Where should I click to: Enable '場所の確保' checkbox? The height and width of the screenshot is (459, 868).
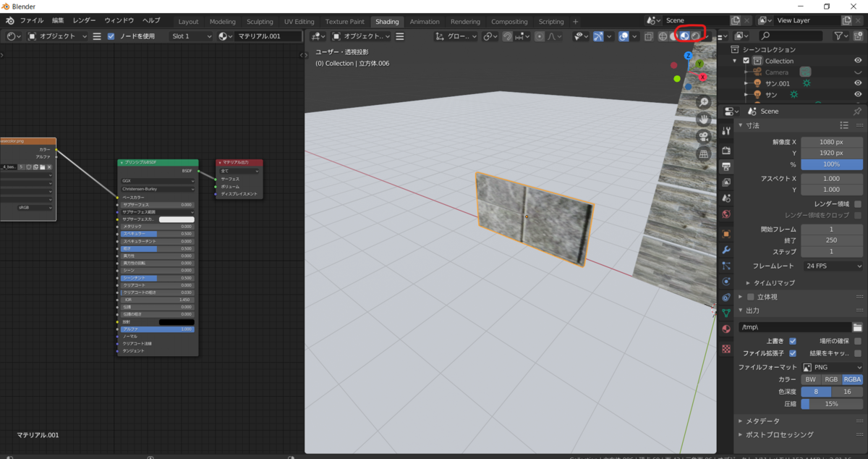(x=858, y=341)
